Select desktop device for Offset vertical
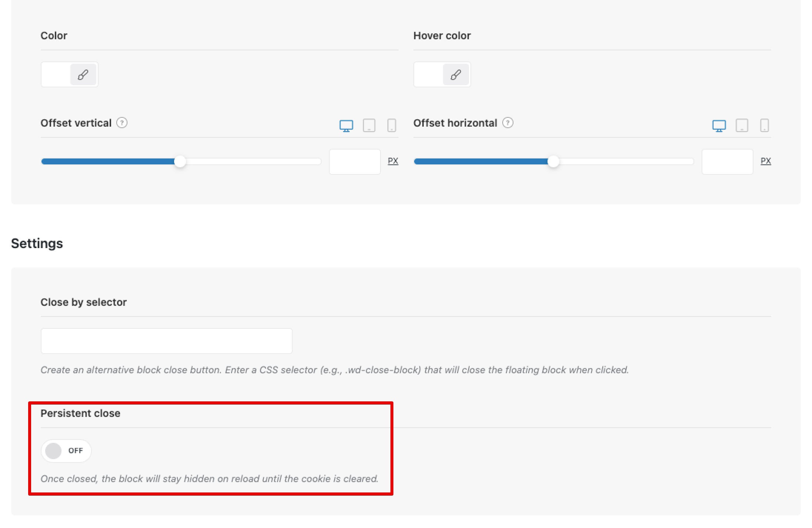 click(x=346, y=126)
